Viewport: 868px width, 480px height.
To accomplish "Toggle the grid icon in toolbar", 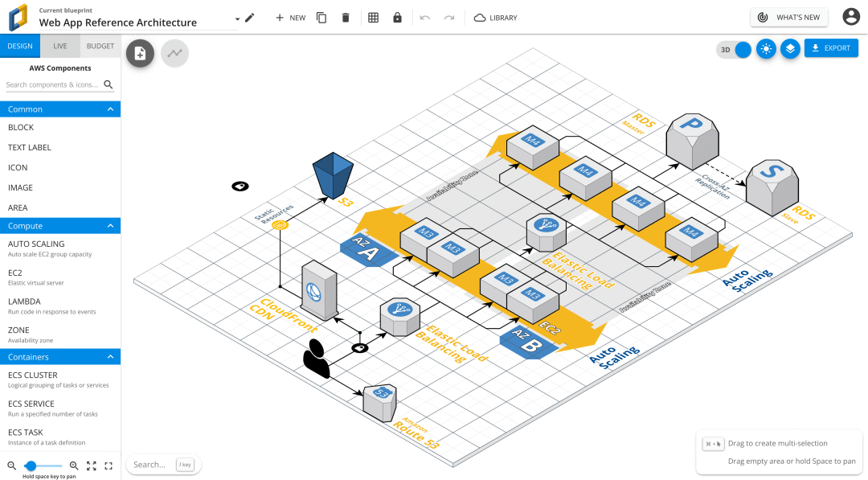I will (373, 18).
